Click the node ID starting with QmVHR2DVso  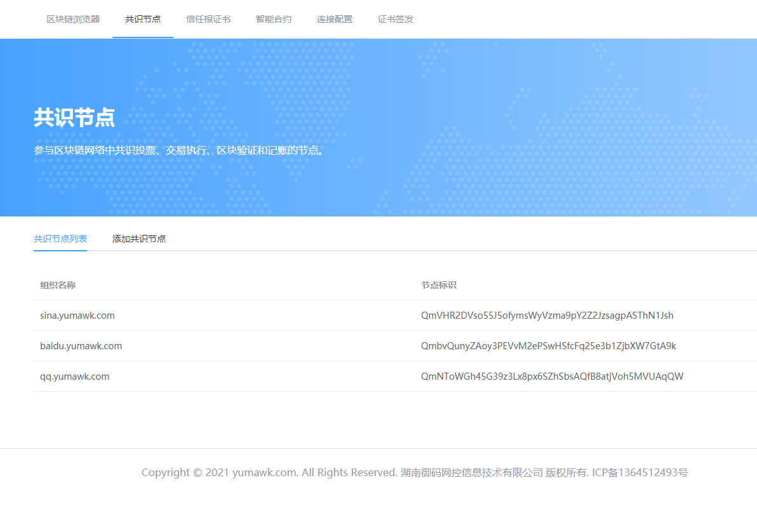pyautogui.click(x=547, y=316)
